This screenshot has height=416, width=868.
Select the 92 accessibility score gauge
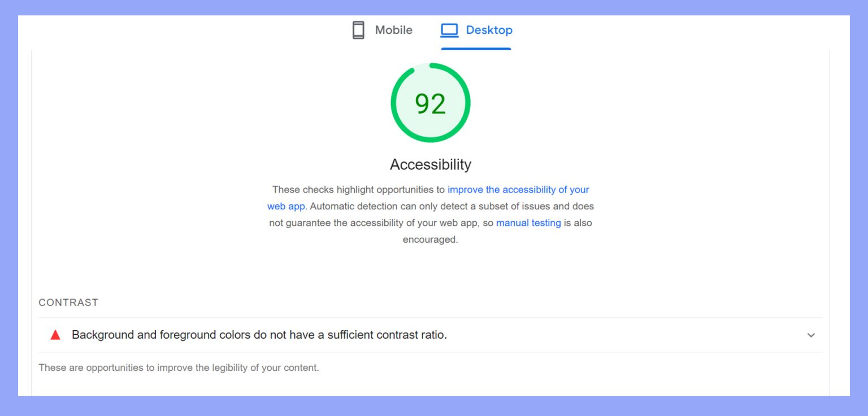coord(431,102)
